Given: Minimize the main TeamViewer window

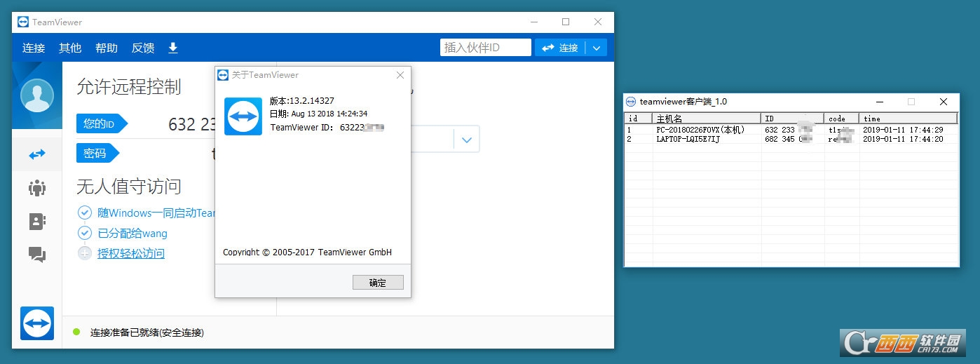Looking at the screenshot, I should 533,22.
